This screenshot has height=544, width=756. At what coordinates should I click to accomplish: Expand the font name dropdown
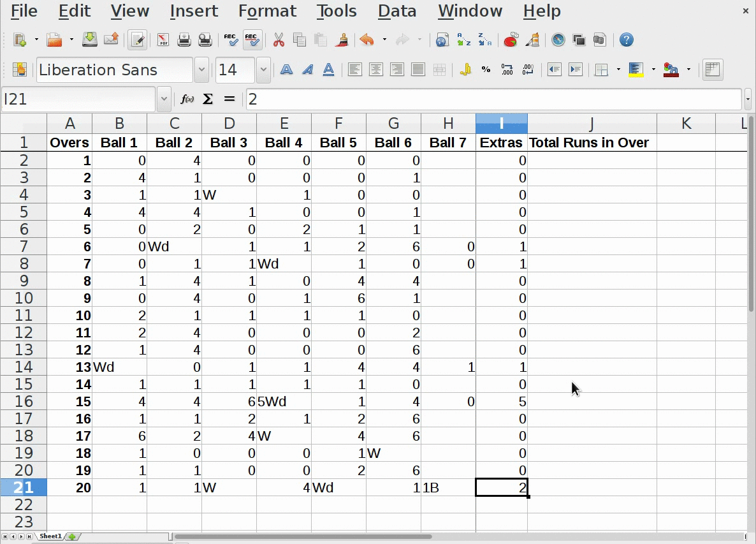coord(202,70)
